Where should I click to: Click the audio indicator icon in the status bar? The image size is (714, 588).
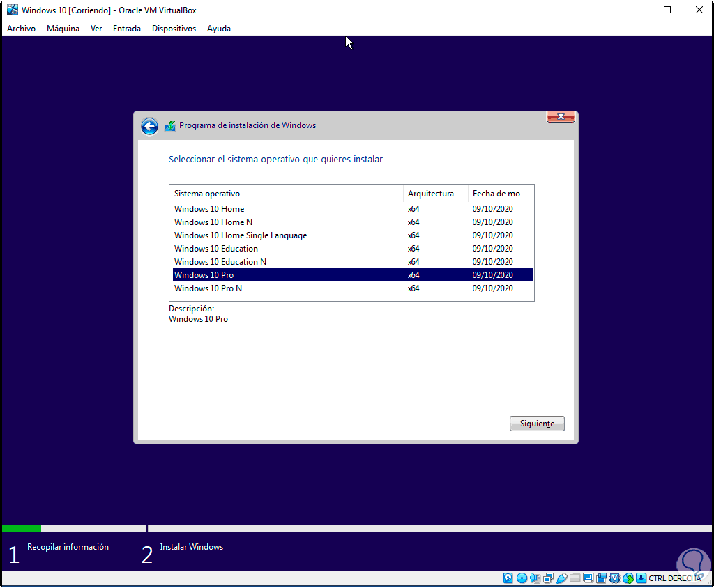pos(535,578)
